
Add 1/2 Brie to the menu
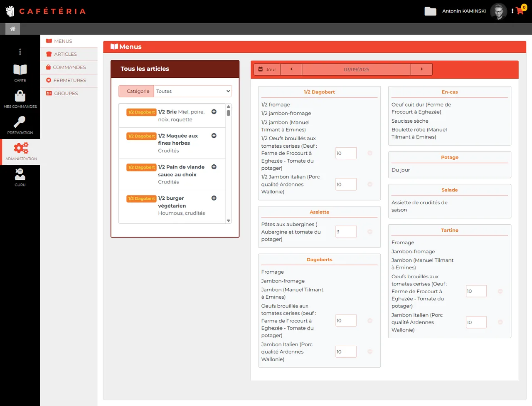(x=214, y=112)
